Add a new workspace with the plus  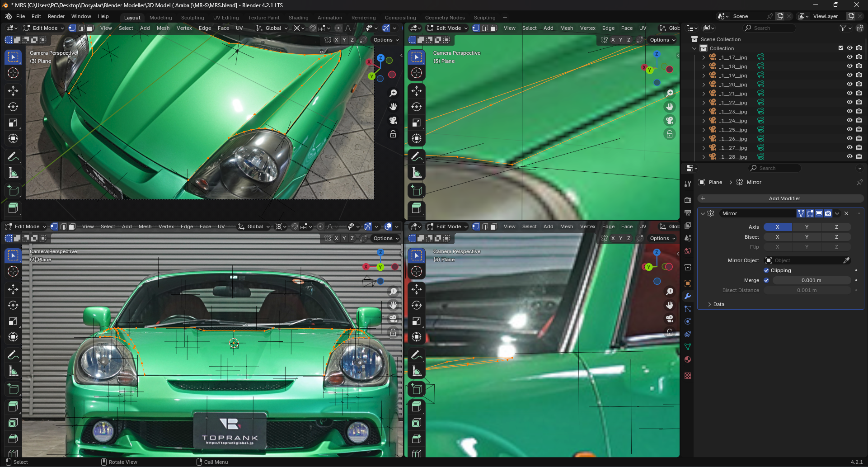coord(505,18)
